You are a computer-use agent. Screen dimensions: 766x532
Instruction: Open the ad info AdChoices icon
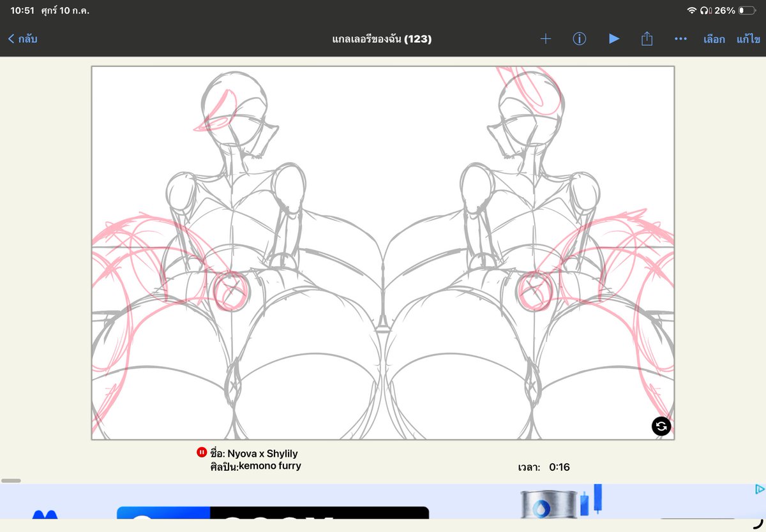[x=760, y=489]
